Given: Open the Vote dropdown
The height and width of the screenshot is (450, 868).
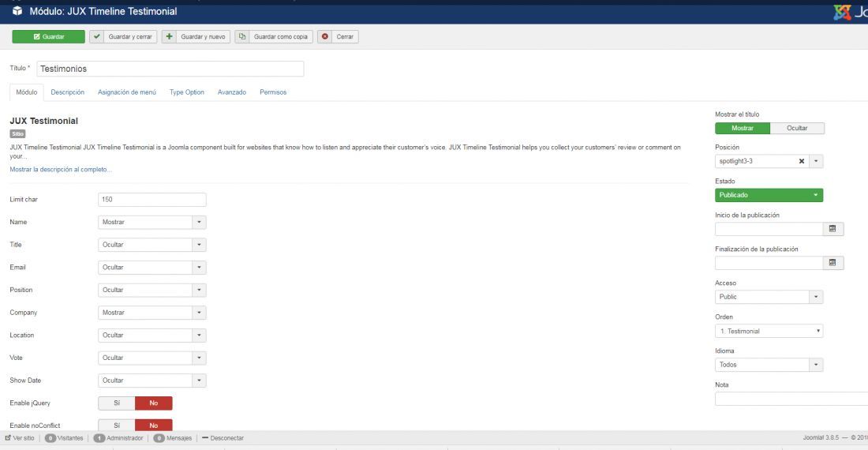Looking at the screenshot, I should [152, 358].
